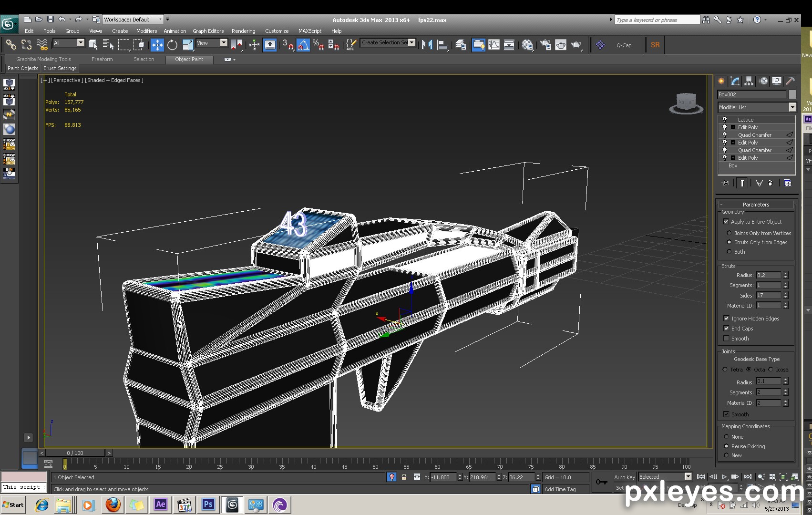Click the Struts Radius value field
Image resolution: width=812 pixels, height=515 pixels.
(x=769, y=275)
